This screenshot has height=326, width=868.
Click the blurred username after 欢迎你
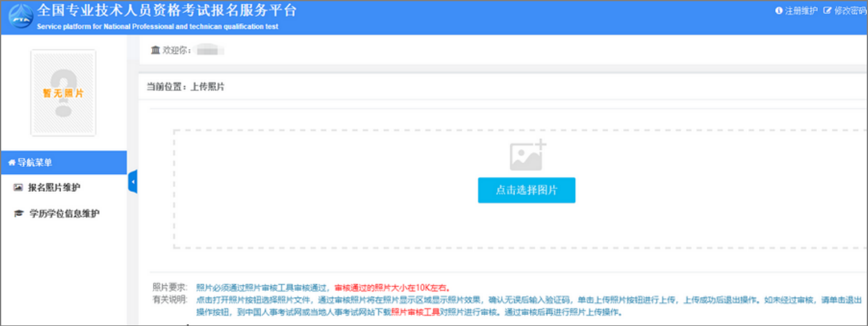(x=209, y=50)
